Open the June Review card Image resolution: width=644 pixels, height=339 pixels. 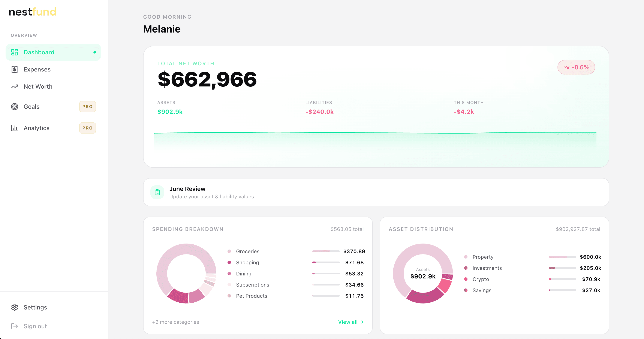click(376, 192)
